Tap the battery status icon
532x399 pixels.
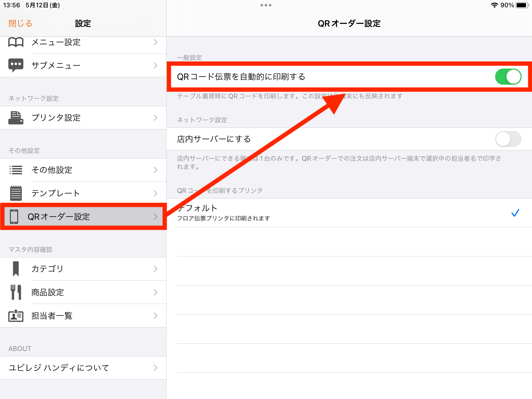tap(522, 5)
